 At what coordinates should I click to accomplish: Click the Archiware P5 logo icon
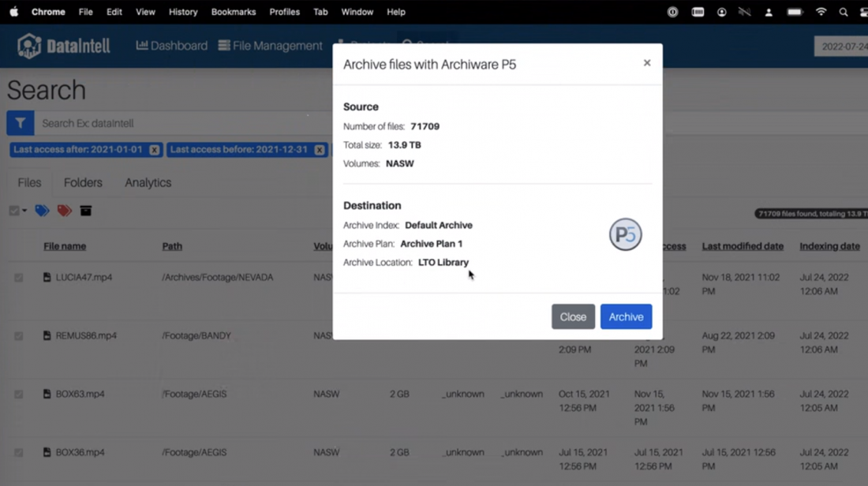[x=626, y=234]
